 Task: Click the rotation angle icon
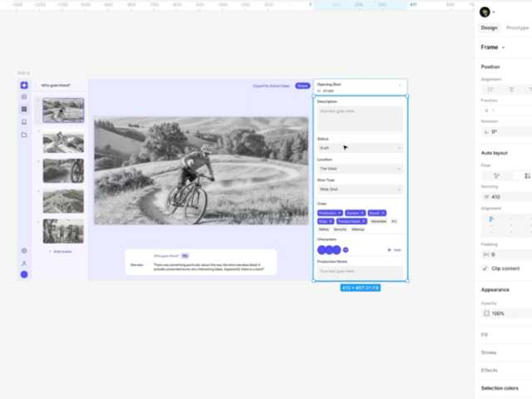[485, 131]
